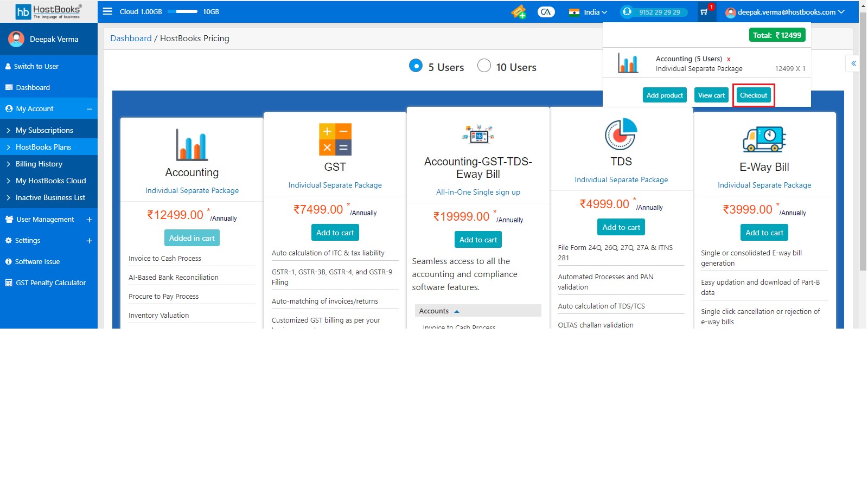The width and height of the screenshot is (868, 488).
Task: Click the GST calculator icon
Action: [335, 139]
